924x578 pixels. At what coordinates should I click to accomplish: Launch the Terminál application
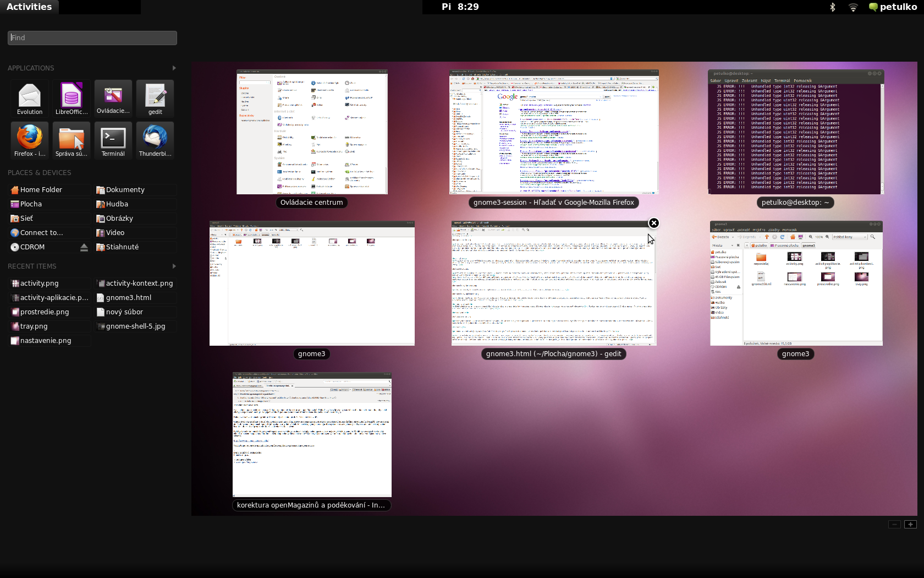point(113,139)
